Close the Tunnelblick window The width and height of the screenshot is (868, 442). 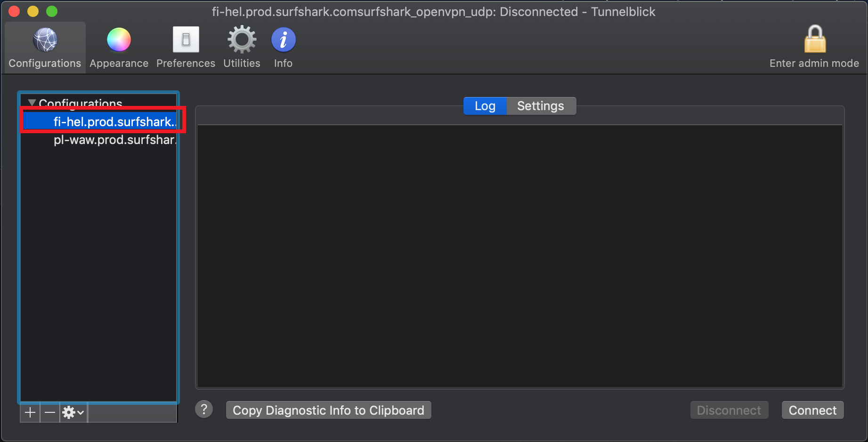(14, 11)
